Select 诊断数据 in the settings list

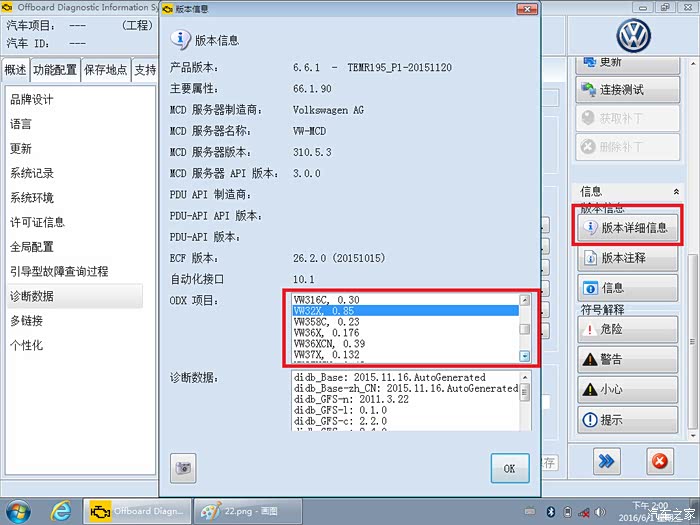click(75, 296)
